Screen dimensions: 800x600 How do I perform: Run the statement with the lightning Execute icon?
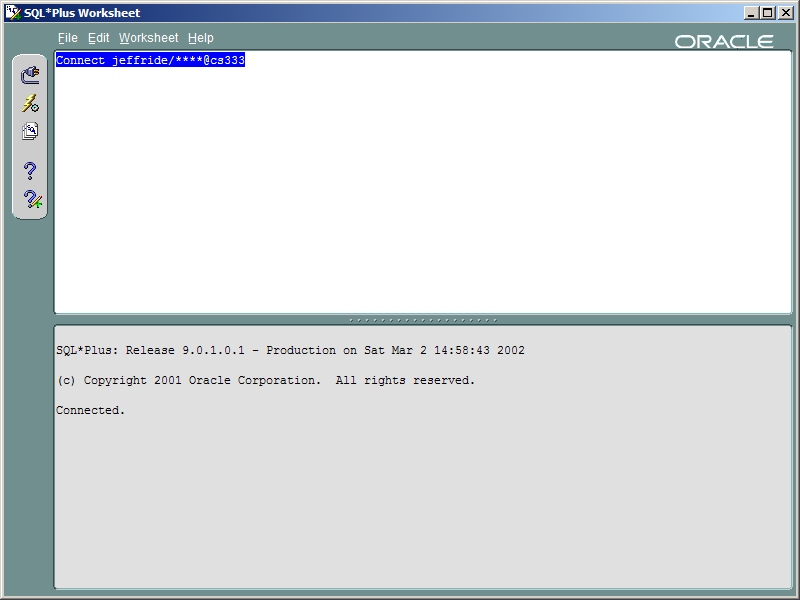point(30,103)
